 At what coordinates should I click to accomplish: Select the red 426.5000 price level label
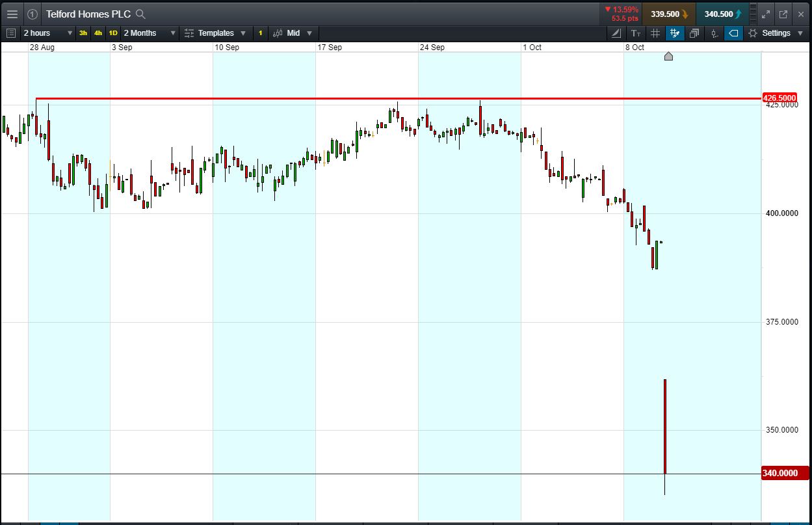pyautogui.click(x=779, y=98)
